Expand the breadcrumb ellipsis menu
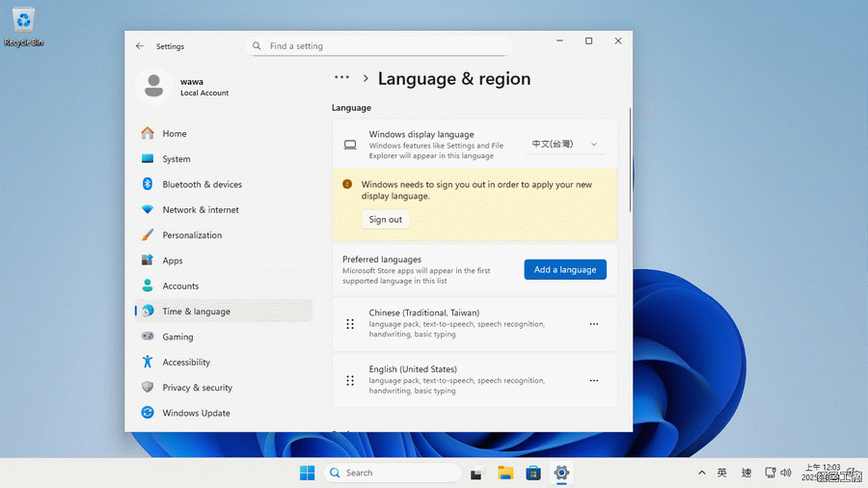The height and width of the screenshot is (488, 868). tap(341, 78)
